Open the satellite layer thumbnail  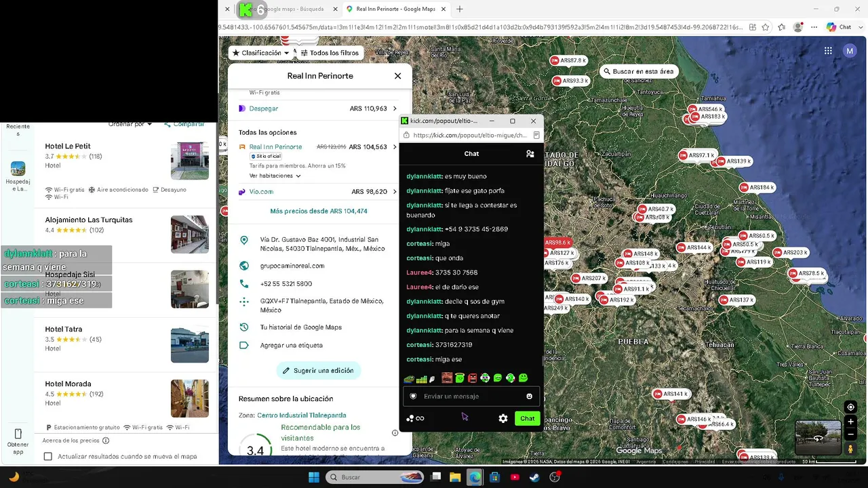click(818, 438)
